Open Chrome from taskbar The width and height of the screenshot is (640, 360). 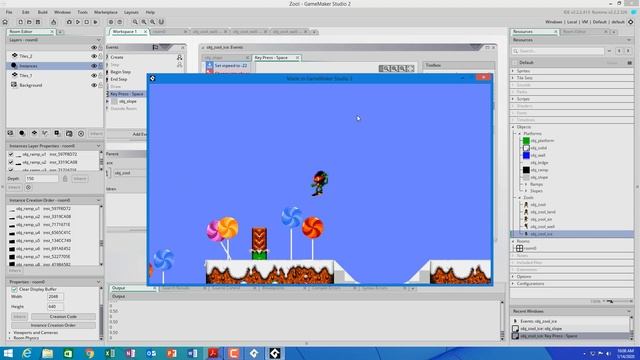[x=89, y=353]
